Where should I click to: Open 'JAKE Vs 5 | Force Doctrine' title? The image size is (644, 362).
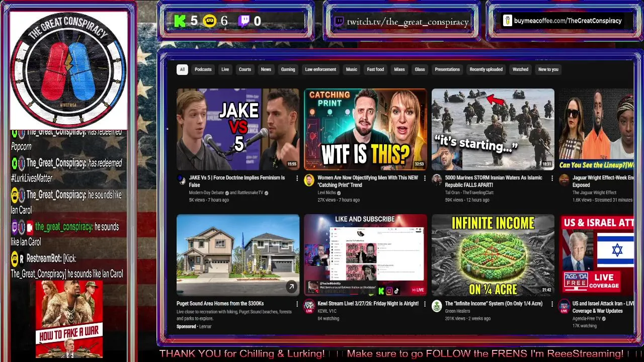pyautogui.click(x=237, y=182)
